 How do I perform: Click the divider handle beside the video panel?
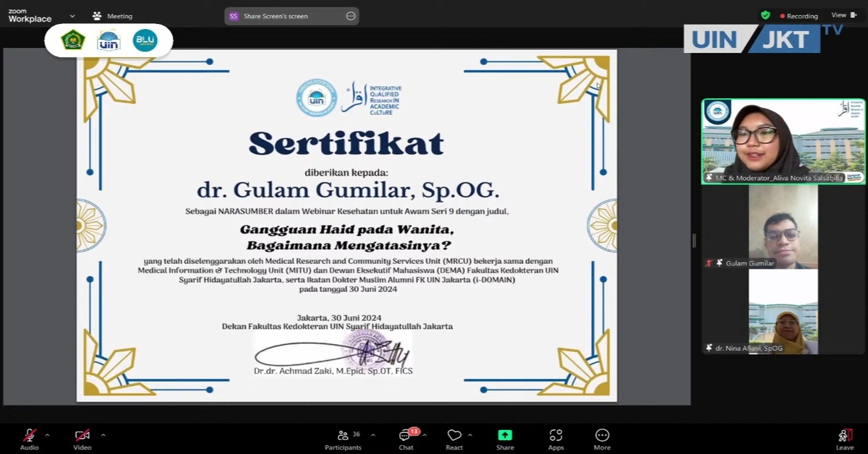(694, 240)
